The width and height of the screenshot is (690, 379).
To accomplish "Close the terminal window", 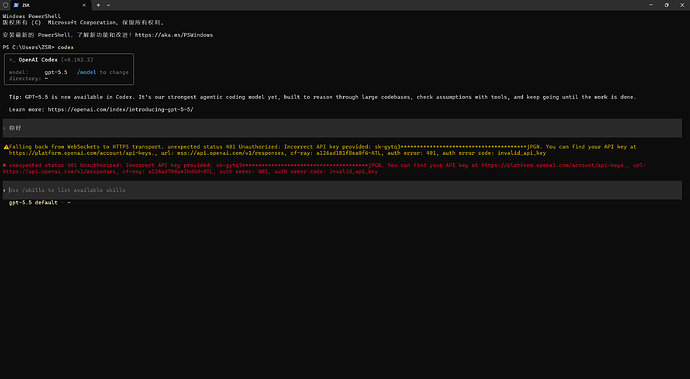I will (x=682, y=5).
